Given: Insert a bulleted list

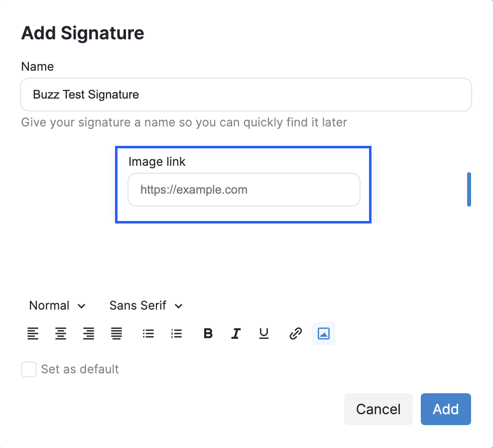Looking at the screenshot, I should pos(148,334).
